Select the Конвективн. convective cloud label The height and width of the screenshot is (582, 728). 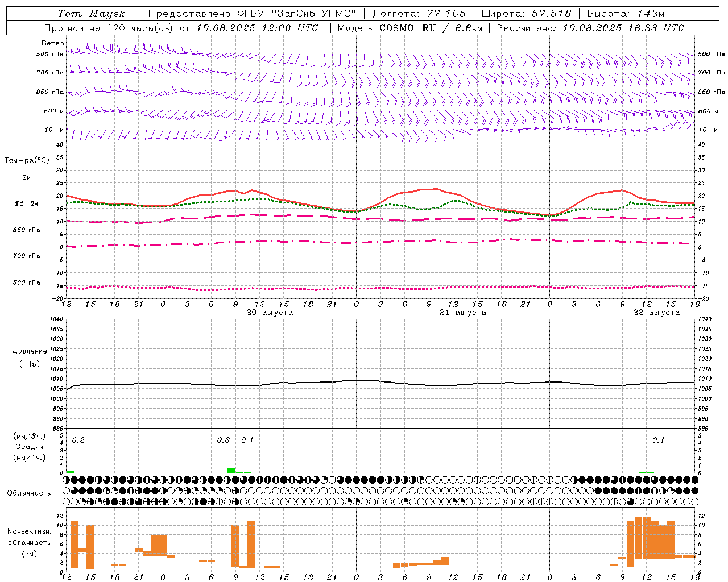30,531
